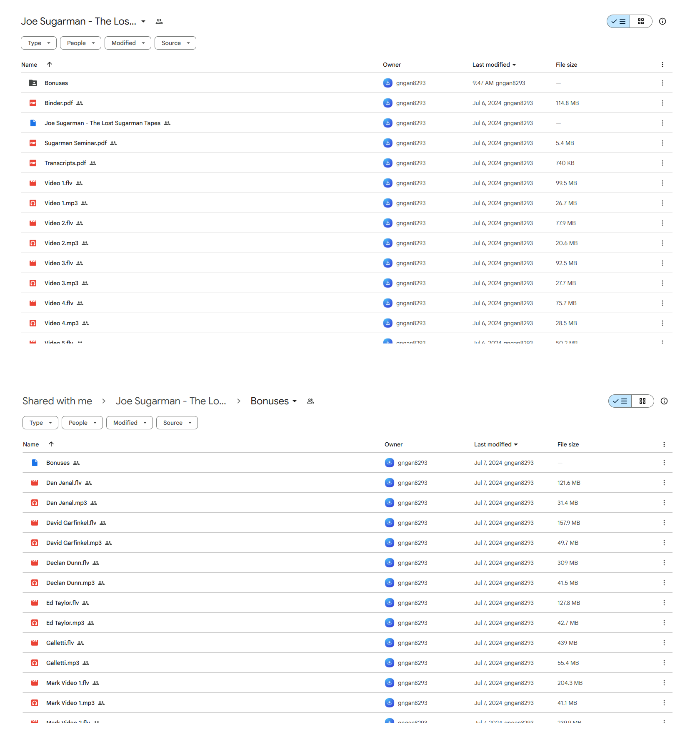
Task: Open more actions for Galletti.mp3
Action: [664, 663]
